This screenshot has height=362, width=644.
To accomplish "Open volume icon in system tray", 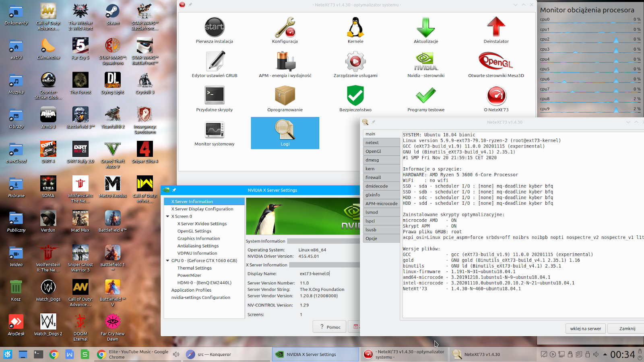I will [596, 354].
